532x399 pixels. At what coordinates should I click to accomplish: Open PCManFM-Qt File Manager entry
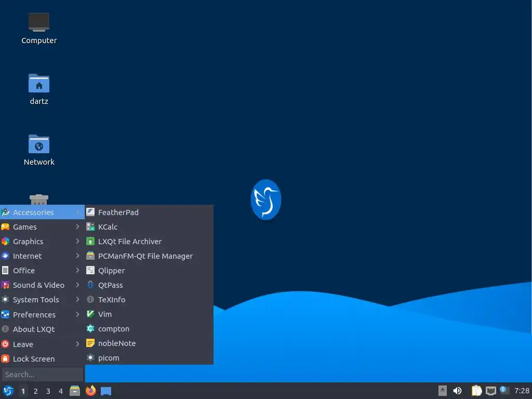149,256
